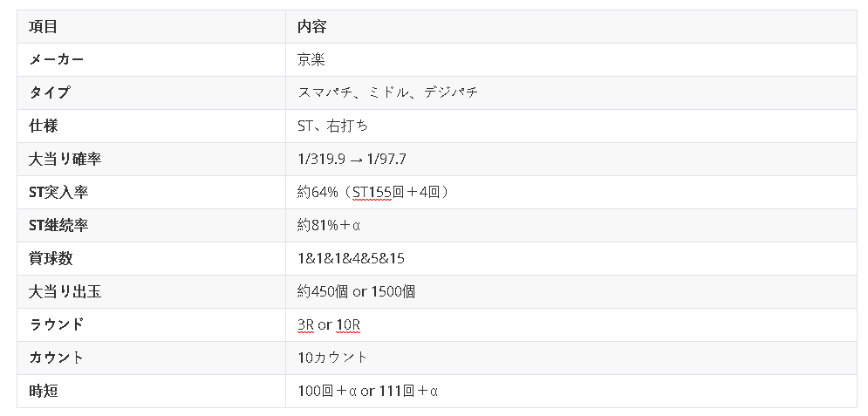
Task: Click the 京楽 maker value cell
Action: click(x=311, y=60)
